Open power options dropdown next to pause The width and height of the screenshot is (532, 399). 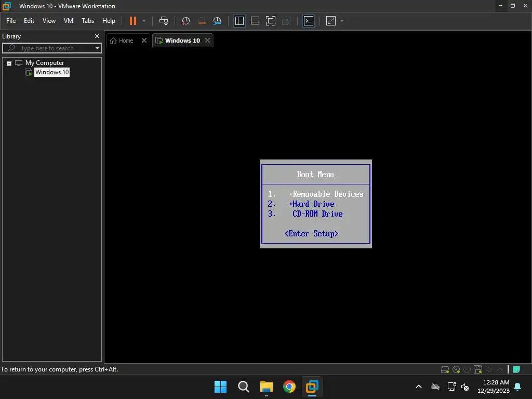coord(144,21)
